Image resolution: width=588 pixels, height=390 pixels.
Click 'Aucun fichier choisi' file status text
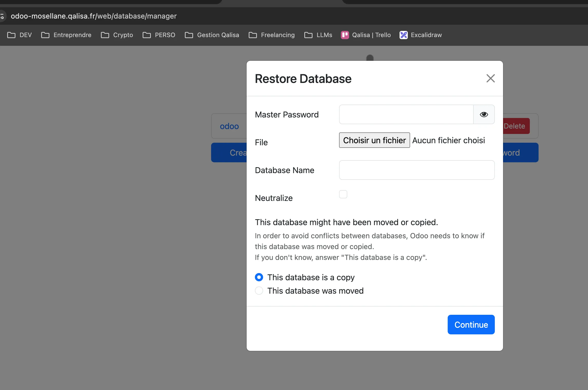pos(449,140)
